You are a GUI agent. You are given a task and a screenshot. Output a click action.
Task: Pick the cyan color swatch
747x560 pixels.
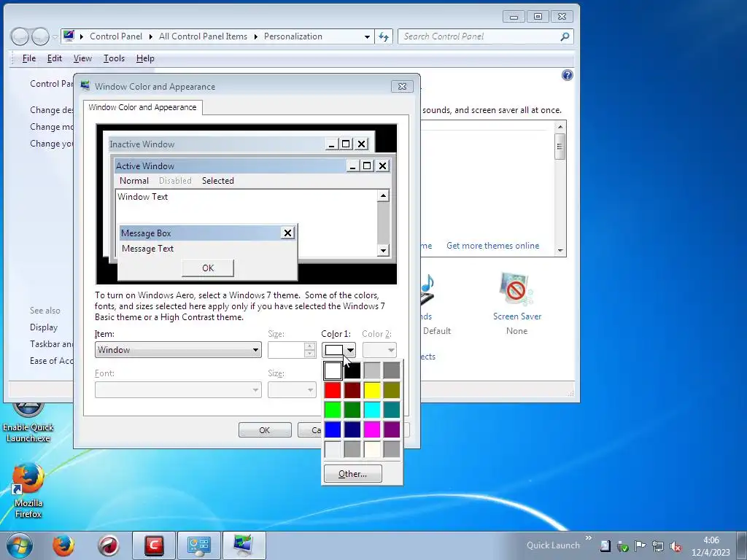coord(372,410)
